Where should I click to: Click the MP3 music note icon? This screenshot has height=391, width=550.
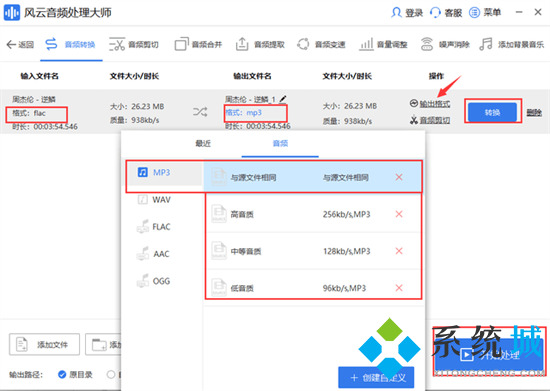coord(142,172)
